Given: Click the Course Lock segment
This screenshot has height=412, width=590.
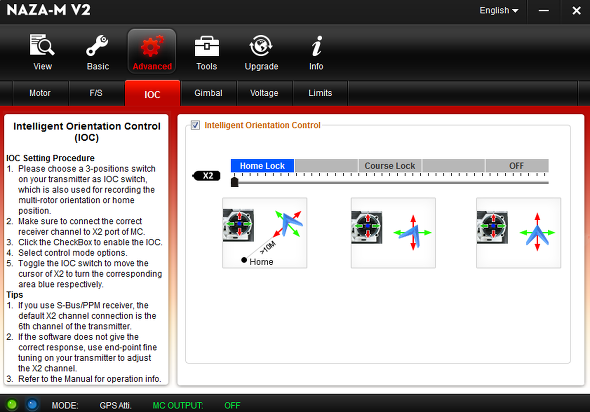Looking at the screenshot, I should click(389, 166).
